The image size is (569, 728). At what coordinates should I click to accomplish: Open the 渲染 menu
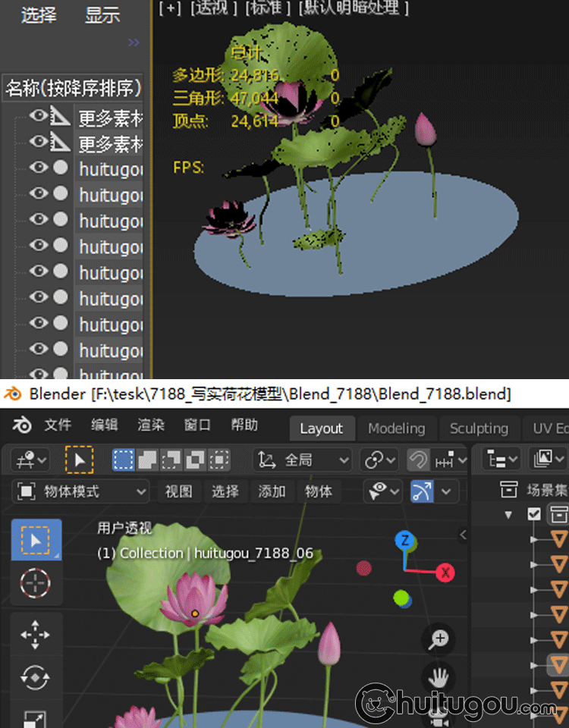150,425
